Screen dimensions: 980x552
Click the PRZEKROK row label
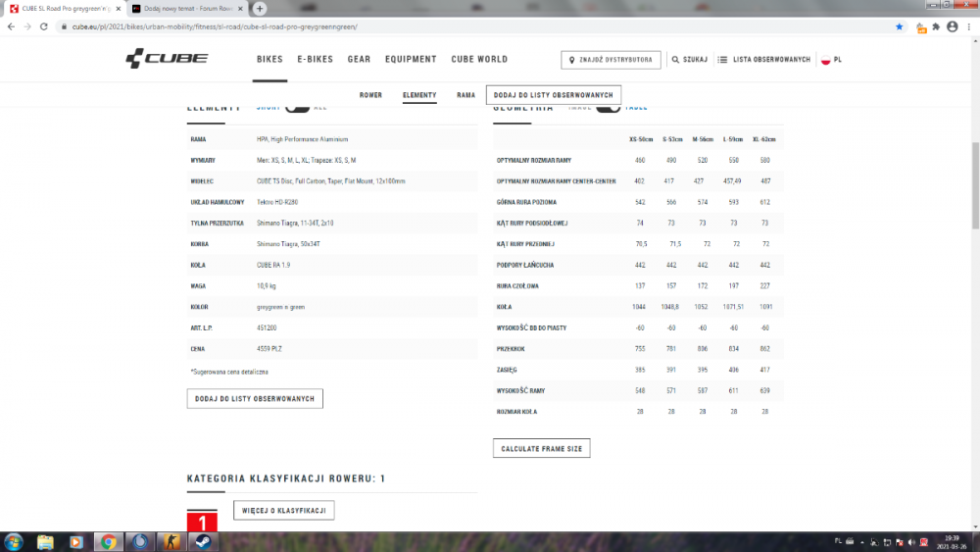(x=511, y=349)
